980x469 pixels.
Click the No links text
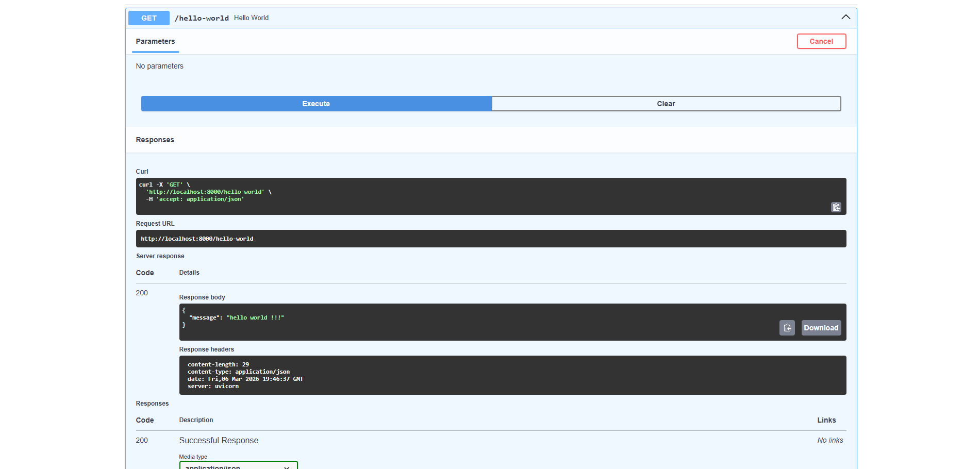[x=830, y=440]
